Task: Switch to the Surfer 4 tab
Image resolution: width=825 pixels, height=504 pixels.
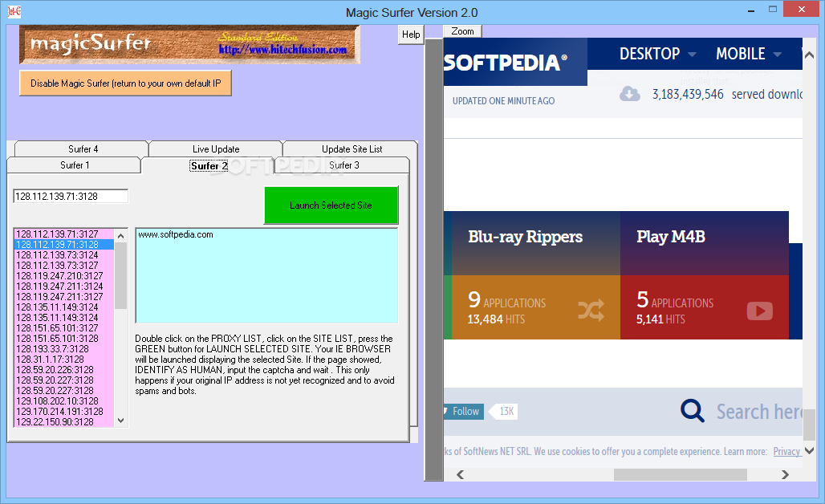Action: tap(83, 149)
